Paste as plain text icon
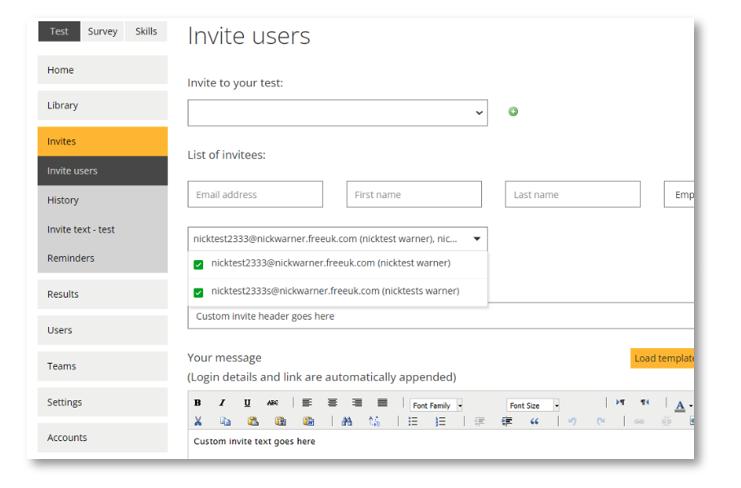 pos(281,421)
